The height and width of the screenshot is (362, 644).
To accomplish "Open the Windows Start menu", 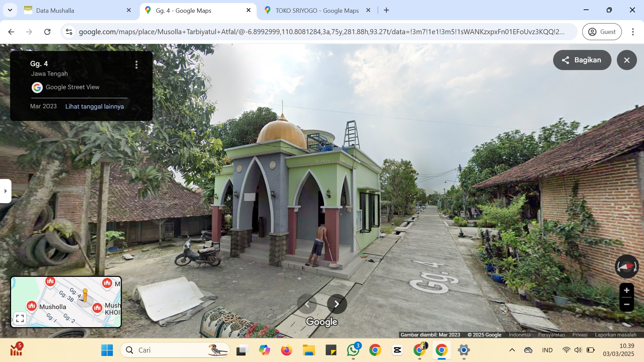I will (x=107, y=350).
